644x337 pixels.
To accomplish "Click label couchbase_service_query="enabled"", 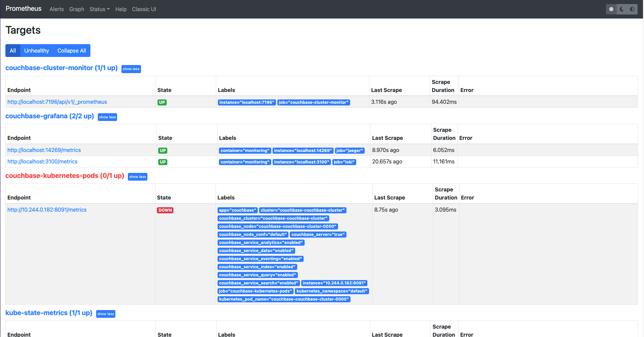I will click(x=258, y=275).
